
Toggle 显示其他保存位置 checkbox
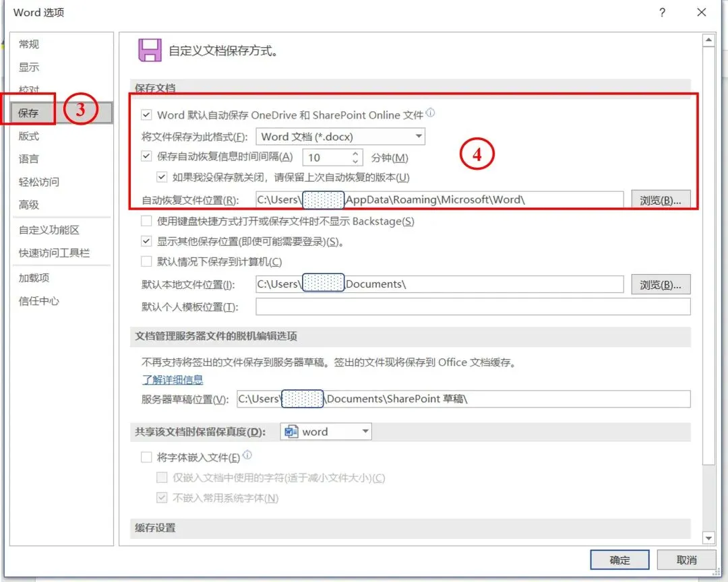pyautogui.click(x=146, y=241)
